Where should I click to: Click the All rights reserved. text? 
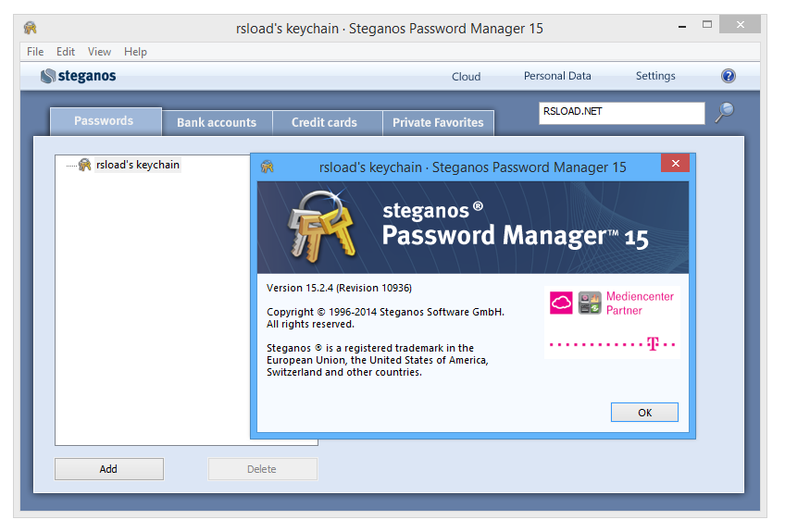(x=310, y=325)
